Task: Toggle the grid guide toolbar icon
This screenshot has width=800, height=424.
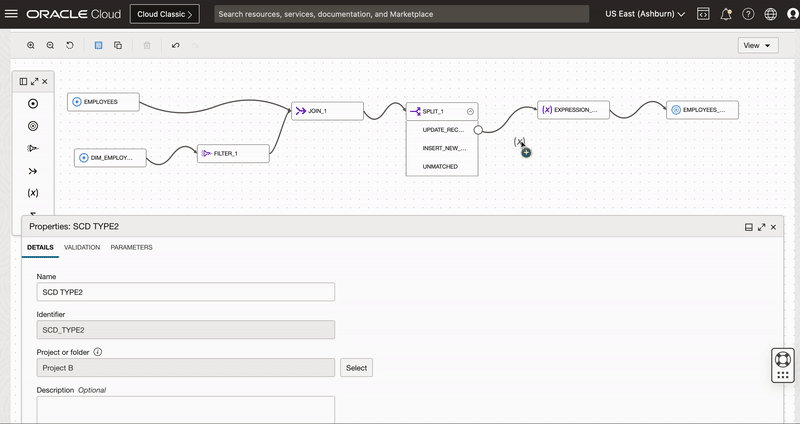Action: pos(98,45)
